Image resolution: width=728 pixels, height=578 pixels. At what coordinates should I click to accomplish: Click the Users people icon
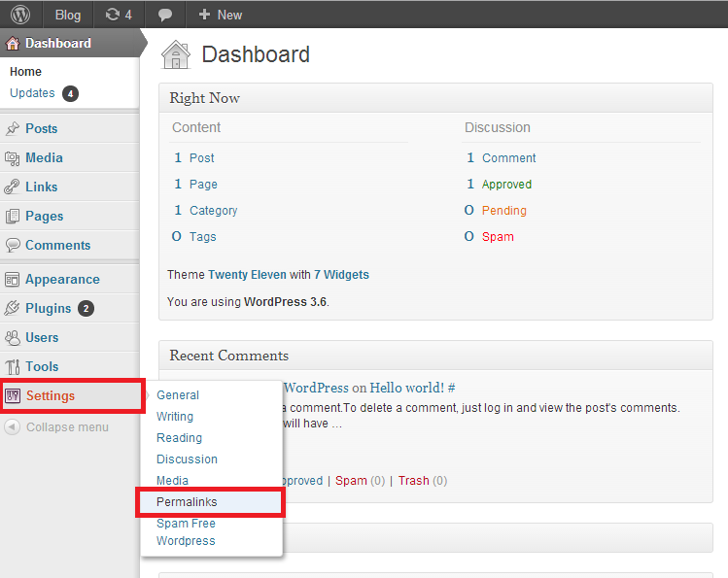click(13, 338)
